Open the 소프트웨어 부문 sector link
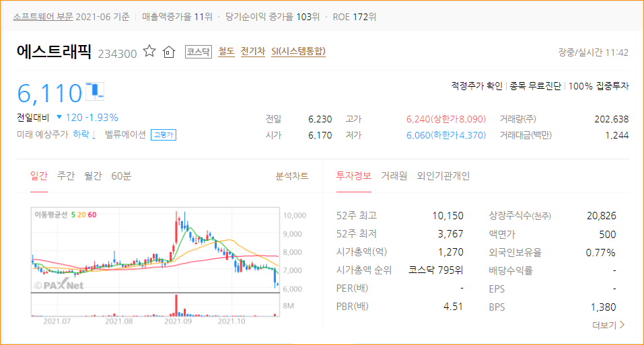Viewport: 644px width, 345px height. click(43, 17)
